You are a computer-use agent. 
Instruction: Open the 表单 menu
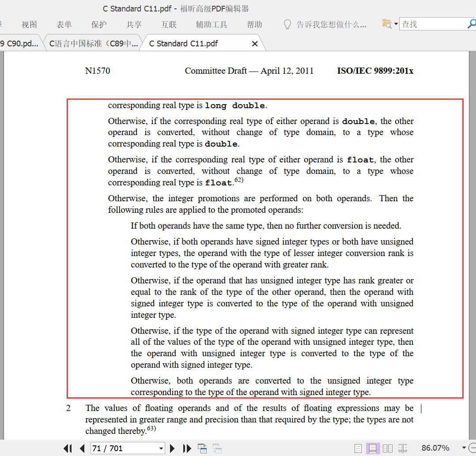point(64,24)
